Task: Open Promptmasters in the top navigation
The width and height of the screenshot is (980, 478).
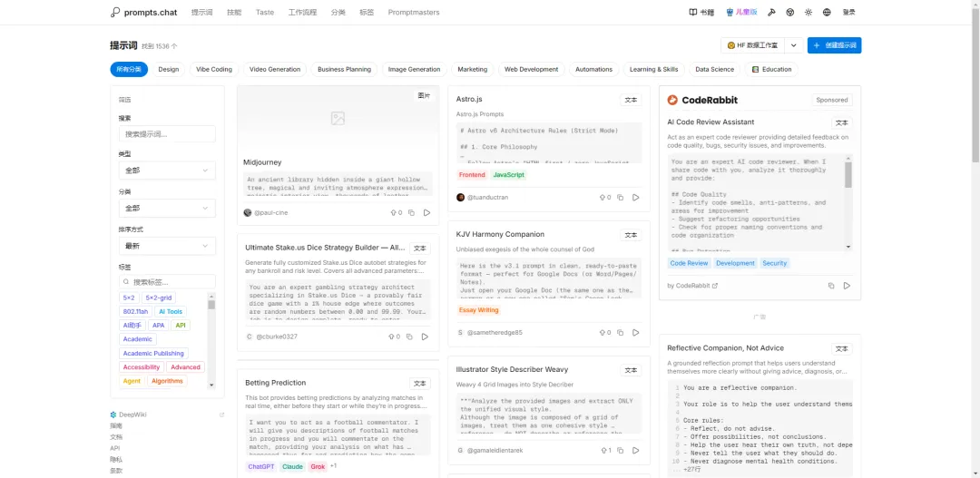Action: 413,12
